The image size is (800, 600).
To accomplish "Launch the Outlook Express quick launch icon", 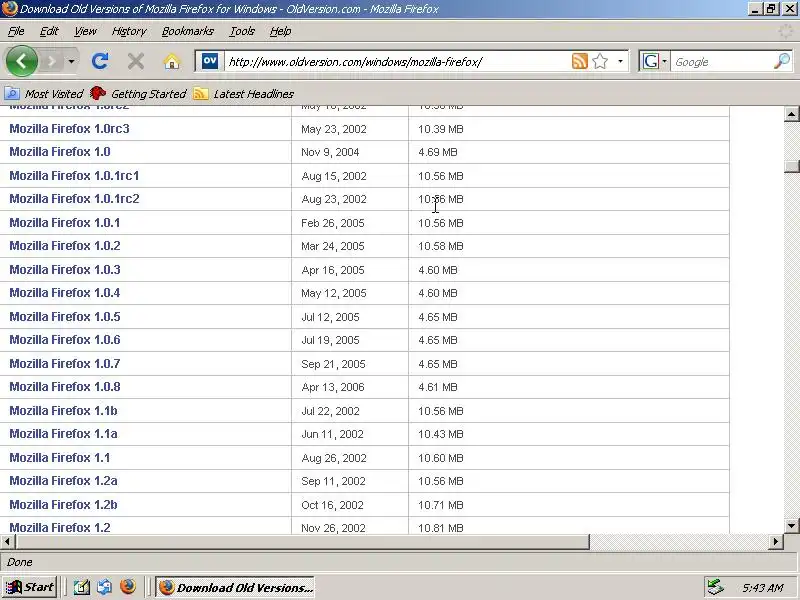I will point(105,587).
